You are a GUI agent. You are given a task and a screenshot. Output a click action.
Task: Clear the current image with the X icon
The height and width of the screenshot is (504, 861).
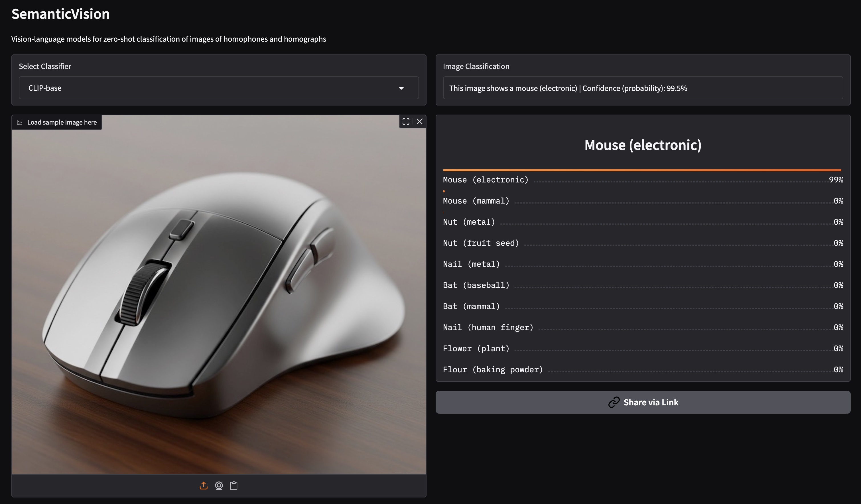[420, 122]
